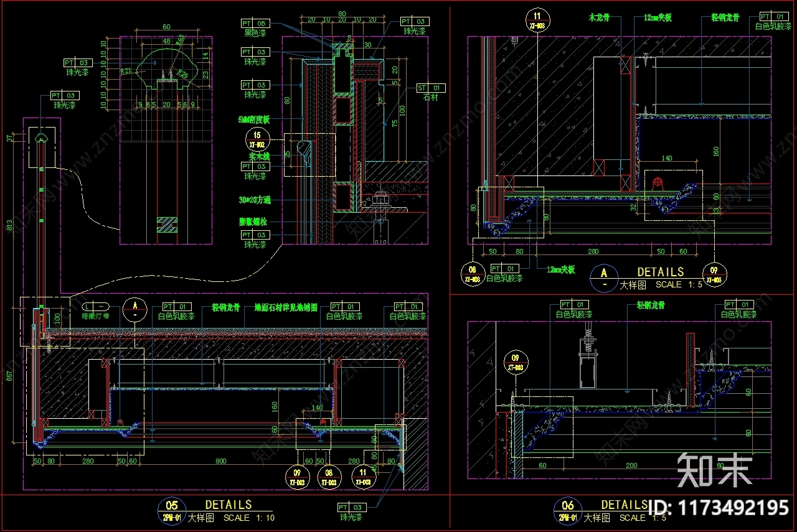Click the 75 vertical dimension
797x532 pixels.
[394, 123]
